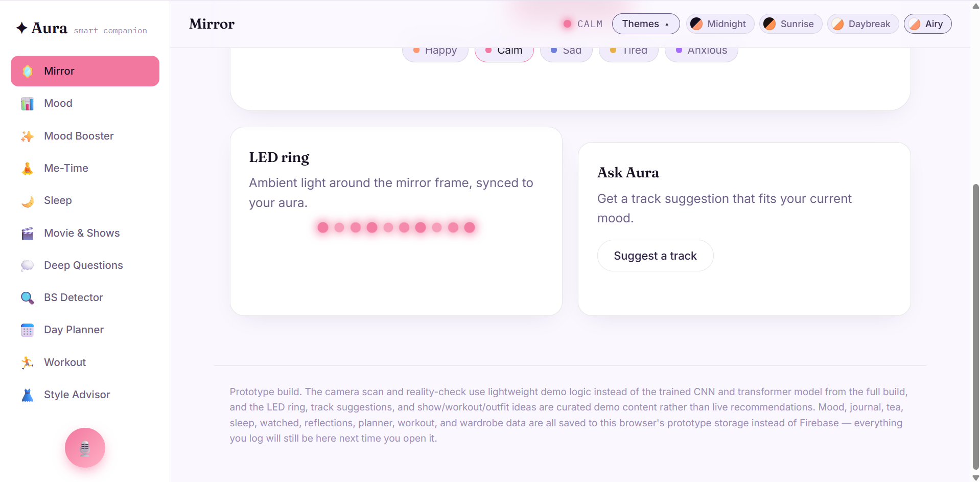Select the Anxious mood chip
This screenshot has width=980, height=482.
[702, 52]
